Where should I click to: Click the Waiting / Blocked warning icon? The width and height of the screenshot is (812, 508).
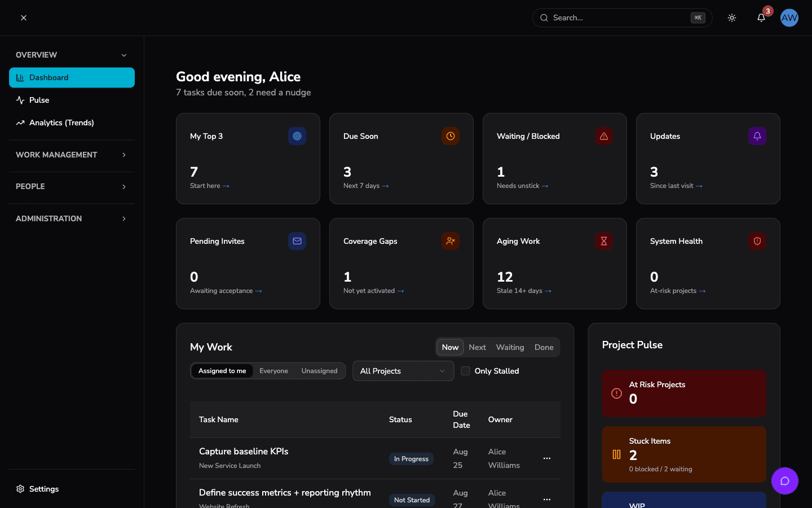click(604, 136)
